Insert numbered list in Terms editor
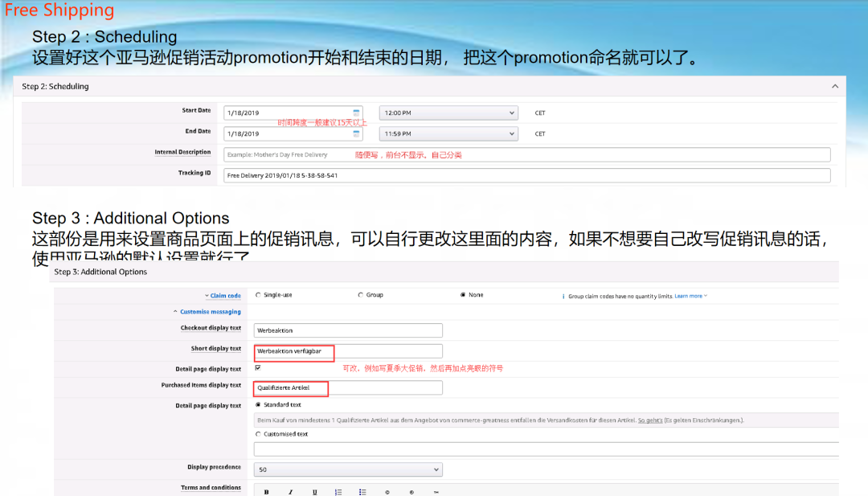Viewport: 868px width, 496px height. pyautogui.click(x=338, y=491)
